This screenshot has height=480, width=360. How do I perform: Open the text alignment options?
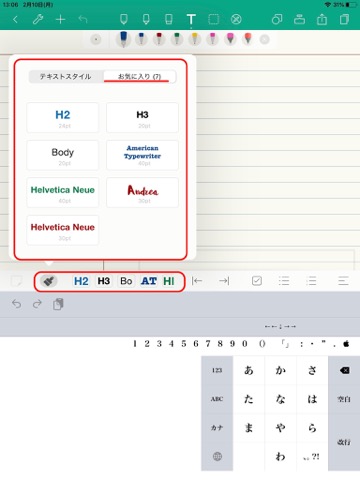343,281
